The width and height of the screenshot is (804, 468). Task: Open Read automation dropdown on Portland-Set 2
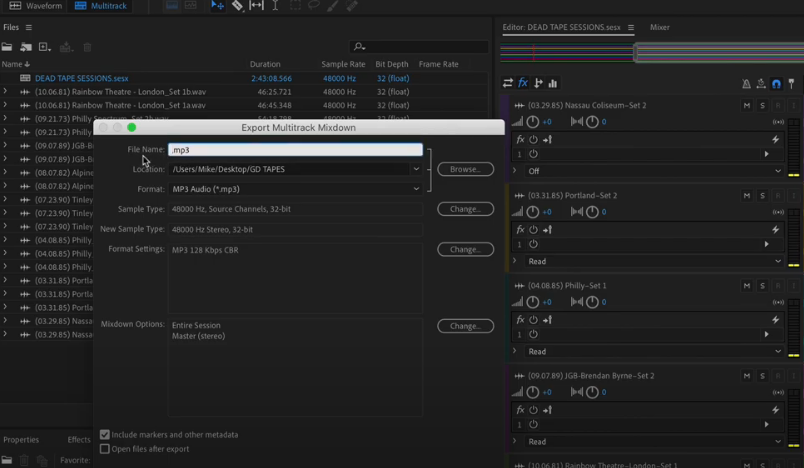654,261
